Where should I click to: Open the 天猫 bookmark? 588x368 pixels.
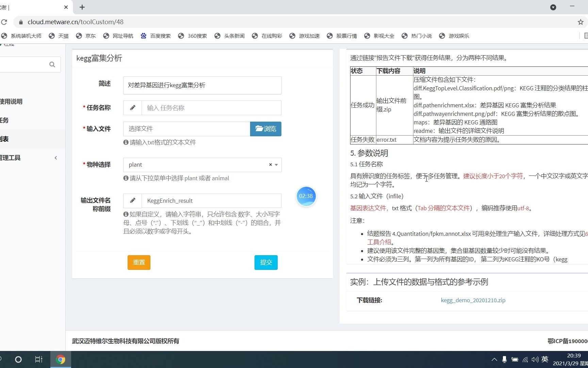[x=59, y=36]
